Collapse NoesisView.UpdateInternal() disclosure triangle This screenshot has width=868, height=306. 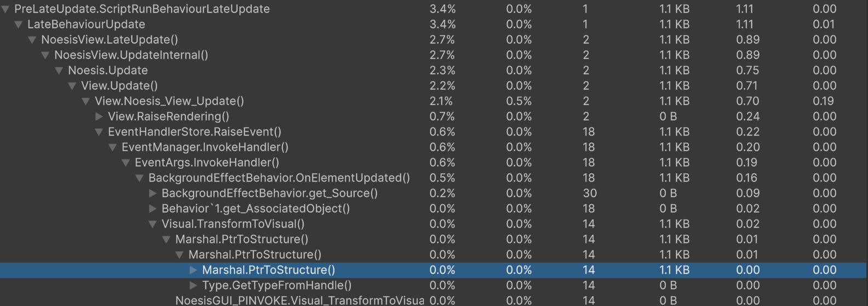pos(45,55)
